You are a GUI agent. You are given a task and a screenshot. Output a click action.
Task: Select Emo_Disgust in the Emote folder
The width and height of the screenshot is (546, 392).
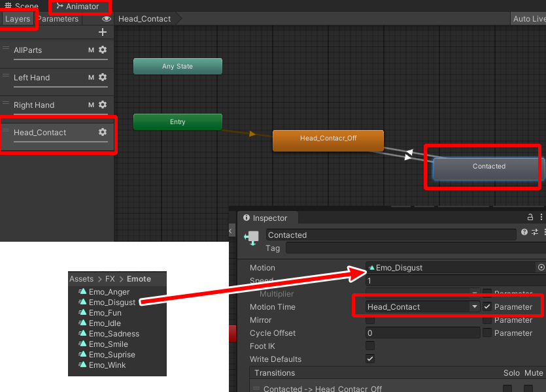[112, 302]
